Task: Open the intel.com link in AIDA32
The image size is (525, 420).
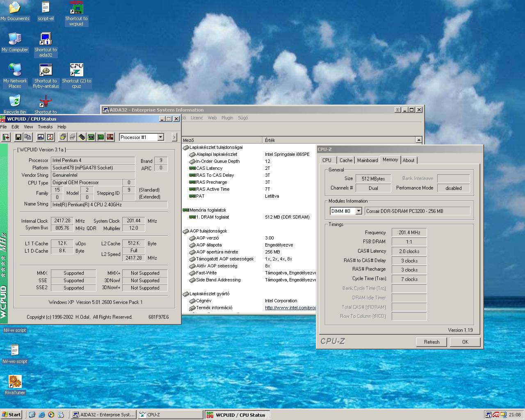Action: point(290,308)
